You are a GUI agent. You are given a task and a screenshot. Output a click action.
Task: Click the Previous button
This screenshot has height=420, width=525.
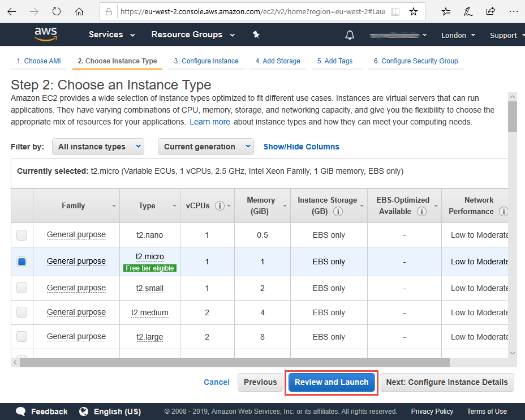point(260,382)
